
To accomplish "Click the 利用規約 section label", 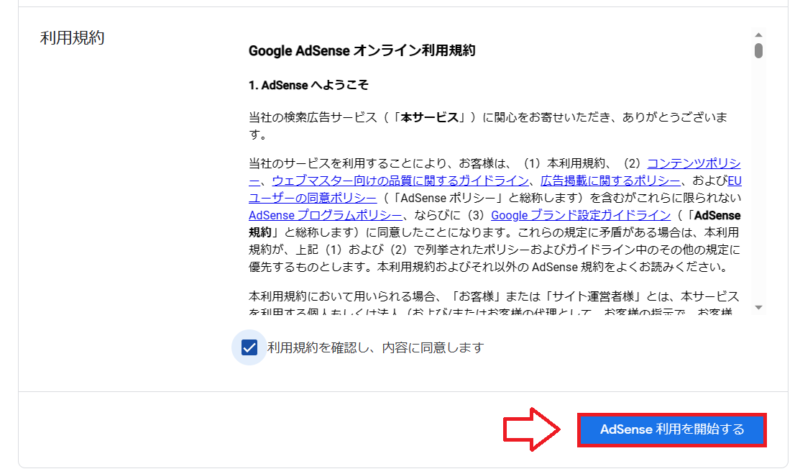I will (x=72, y=38).
